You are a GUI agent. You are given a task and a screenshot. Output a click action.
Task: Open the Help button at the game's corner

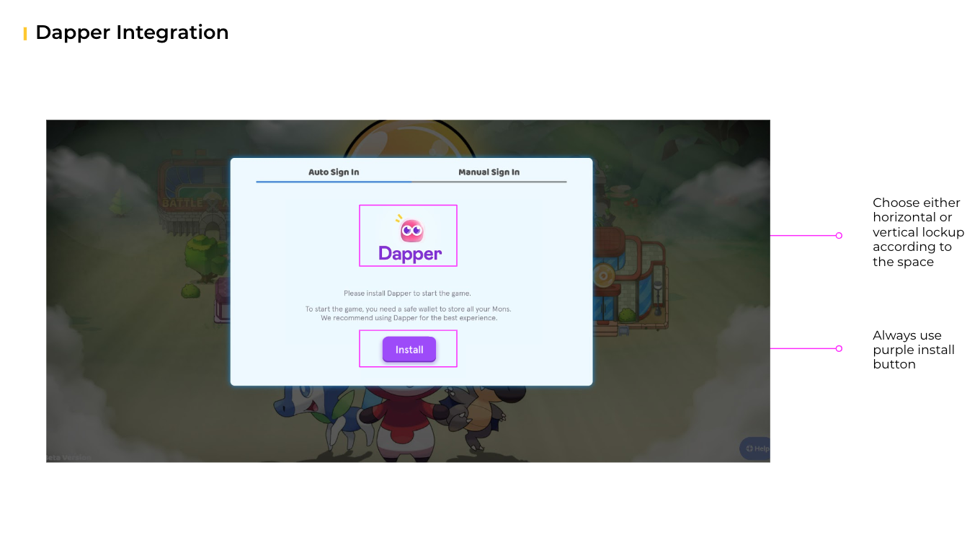point(756,448)
